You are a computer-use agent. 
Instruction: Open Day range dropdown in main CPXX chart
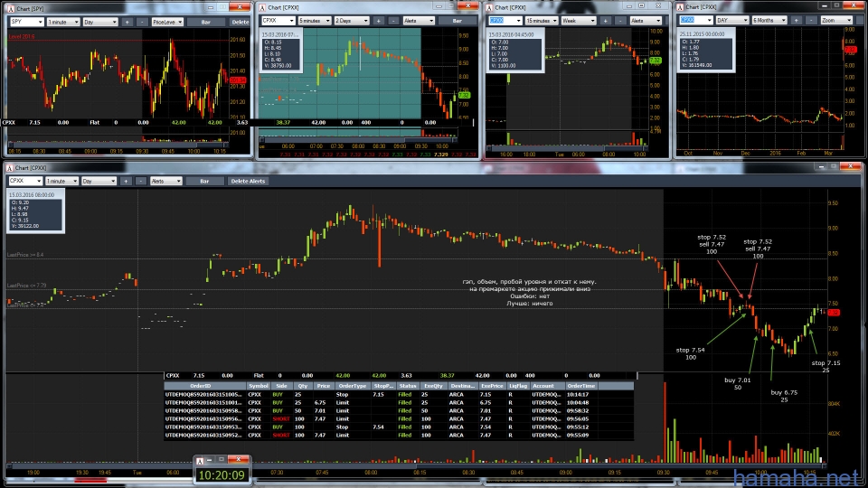[99, 181]
